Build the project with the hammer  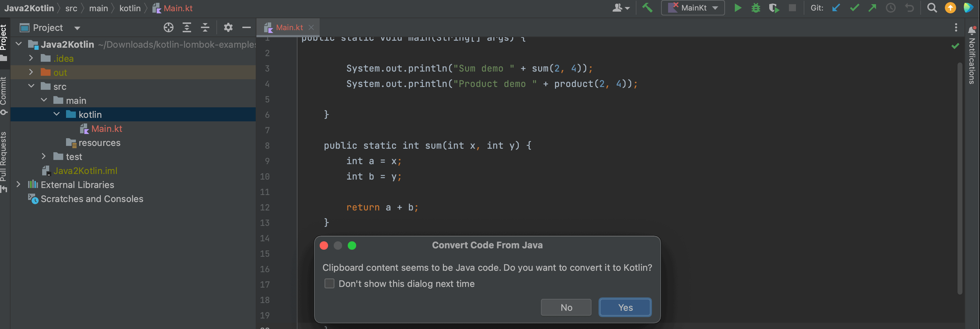coord(647,8)
